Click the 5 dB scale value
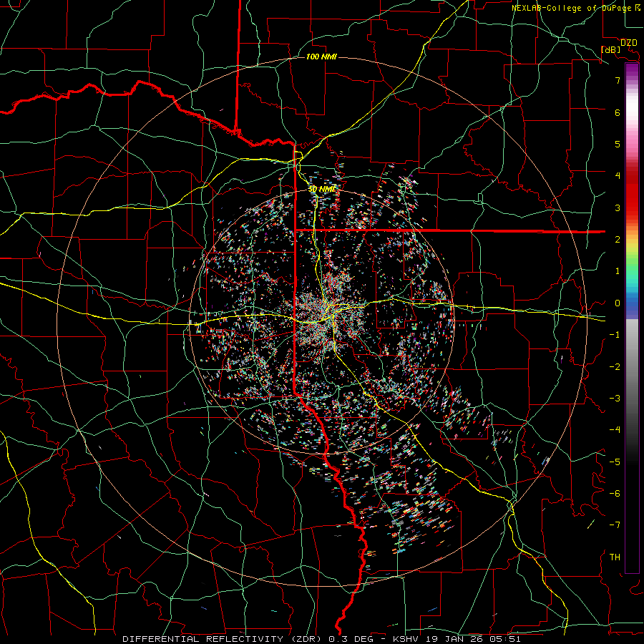 click(618, 144)
